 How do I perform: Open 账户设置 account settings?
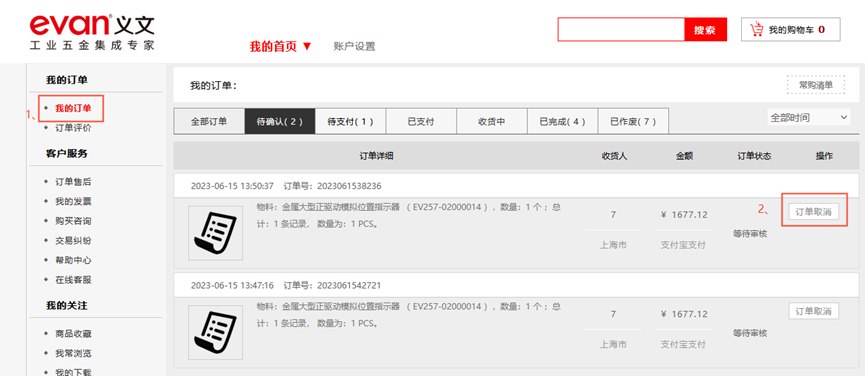354,47
